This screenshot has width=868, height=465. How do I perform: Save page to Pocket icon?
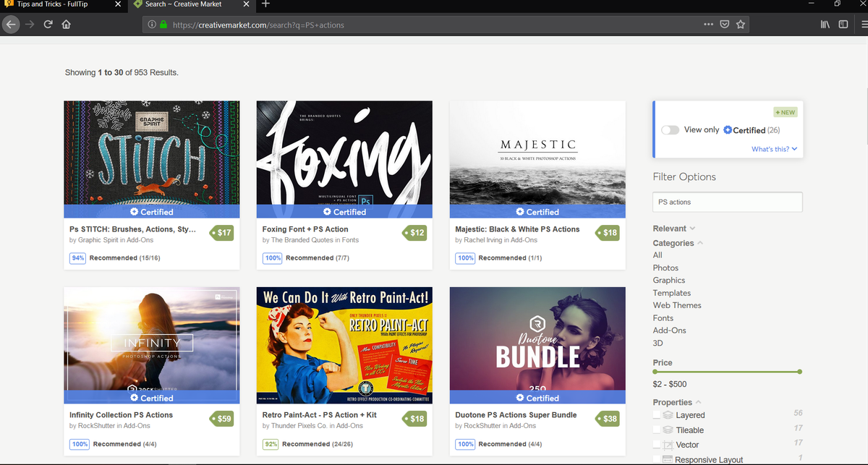point(725,25)
